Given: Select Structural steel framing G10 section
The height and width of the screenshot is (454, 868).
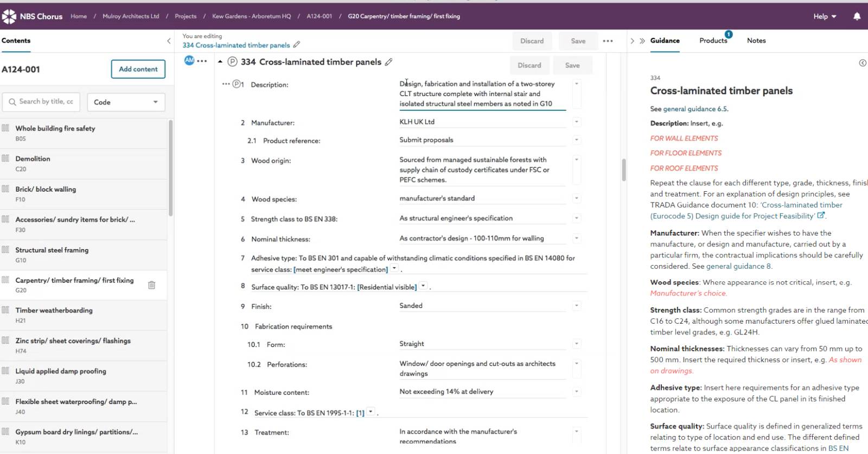Looking at the screenshot, I should pos(52,254).
